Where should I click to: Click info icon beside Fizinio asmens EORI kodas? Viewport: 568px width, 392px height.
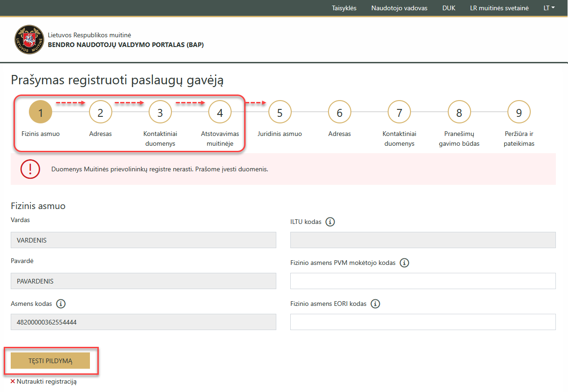coord(375,304)
